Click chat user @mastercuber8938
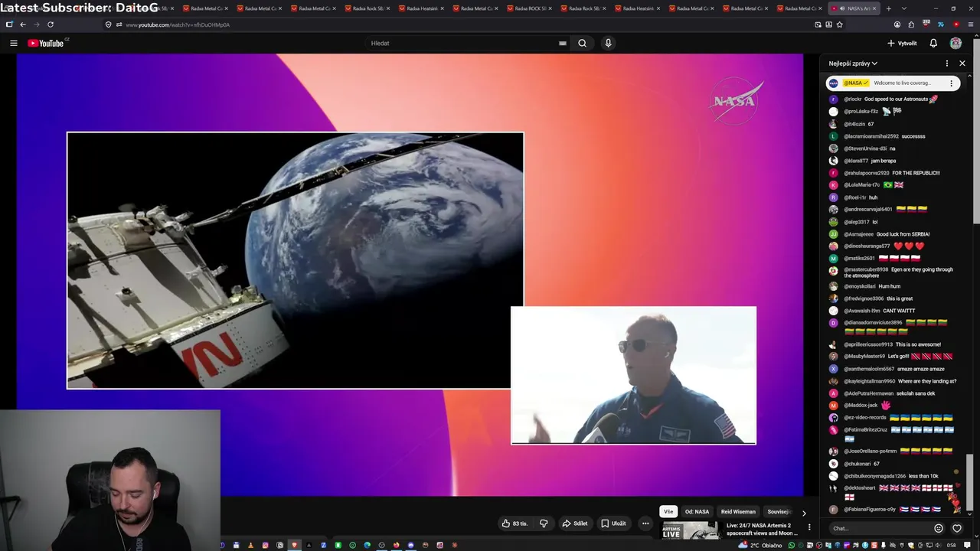 pos(866,269)
